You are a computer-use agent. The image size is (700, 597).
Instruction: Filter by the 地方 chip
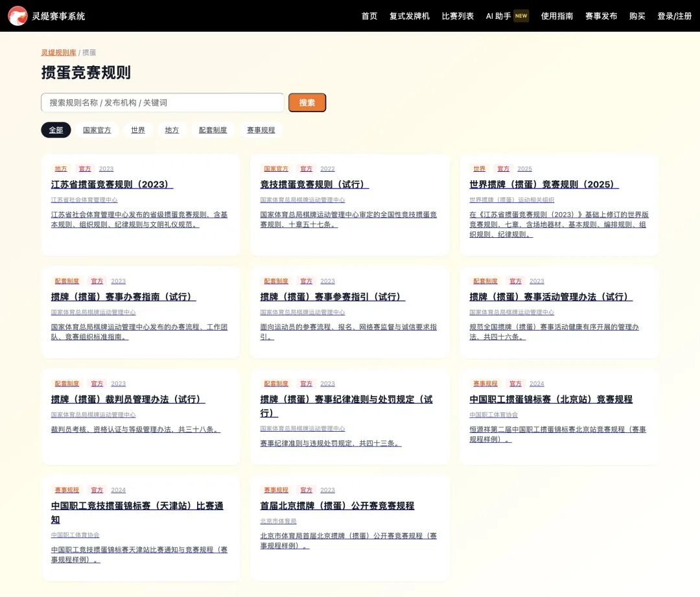pos(172,130)
